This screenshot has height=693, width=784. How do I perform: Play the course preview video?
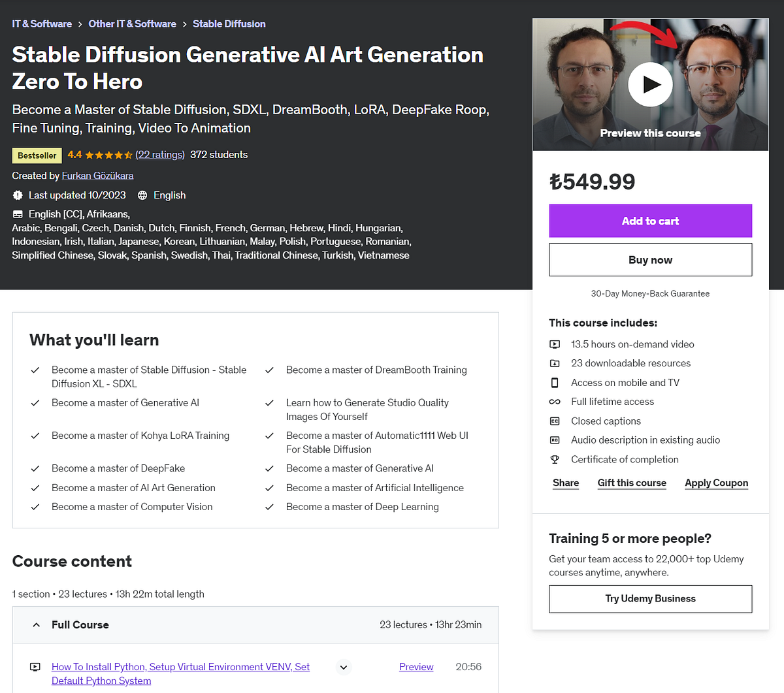(x=650, y=85)
